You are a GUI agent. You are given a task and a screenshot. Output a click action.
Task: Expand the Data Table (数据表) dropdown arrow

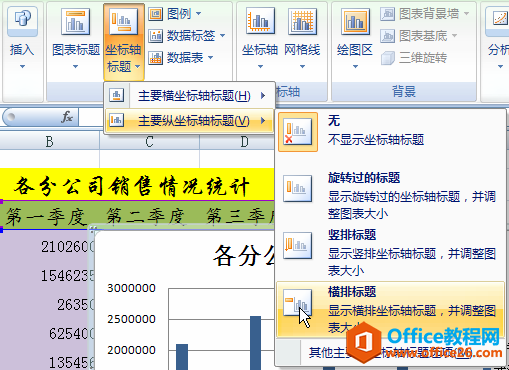click(x=211, y=57)
